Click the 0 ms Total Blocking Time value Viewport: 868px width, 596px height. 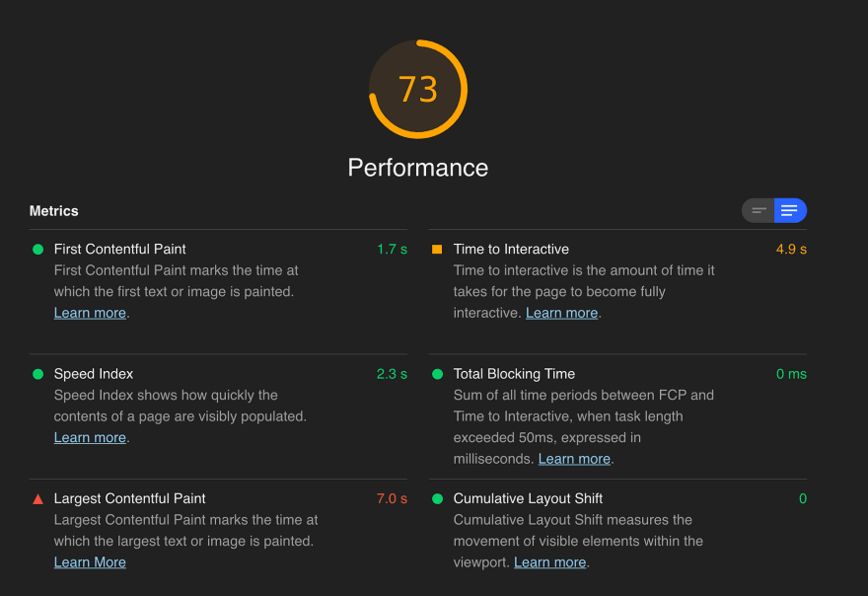point(791,374)
